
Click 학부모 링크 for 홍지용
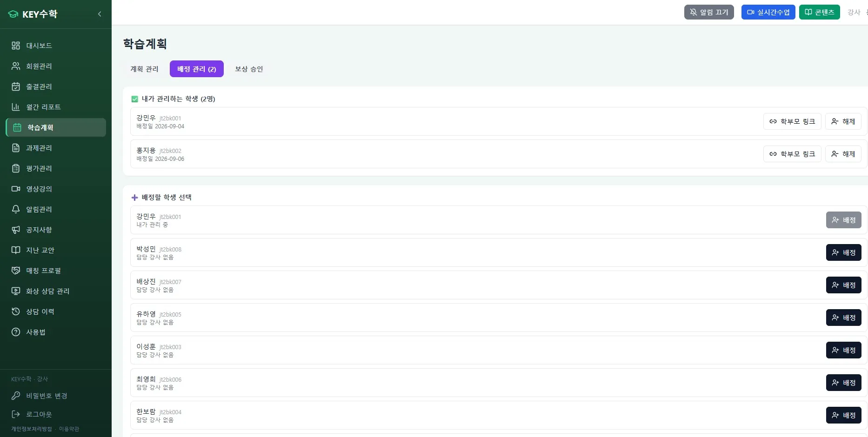click(792, 154)
